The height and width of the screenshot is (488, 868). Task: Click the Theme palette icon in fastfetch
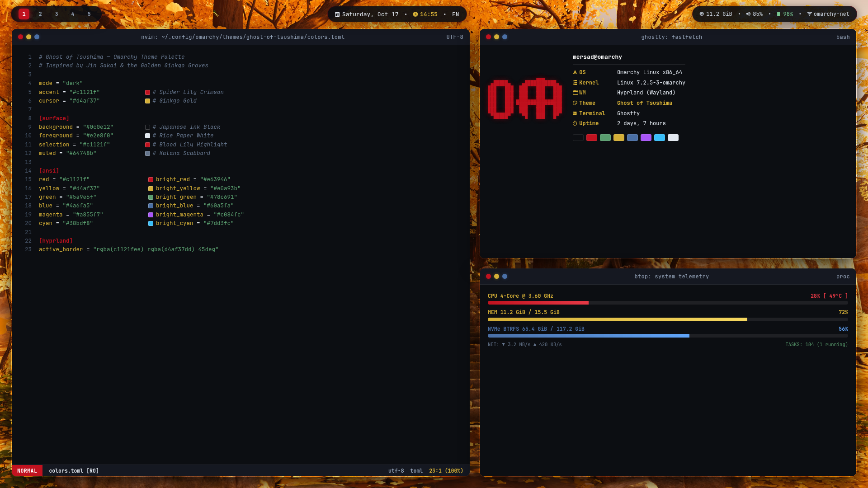click(x=575, y=103)
